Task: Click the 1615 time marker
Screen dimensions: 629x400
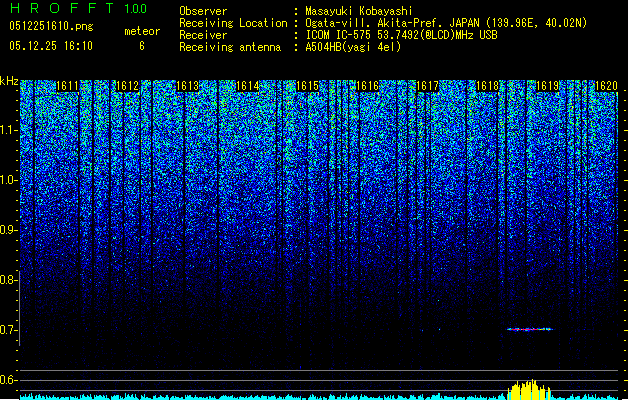Action: [x=307, y=86]
